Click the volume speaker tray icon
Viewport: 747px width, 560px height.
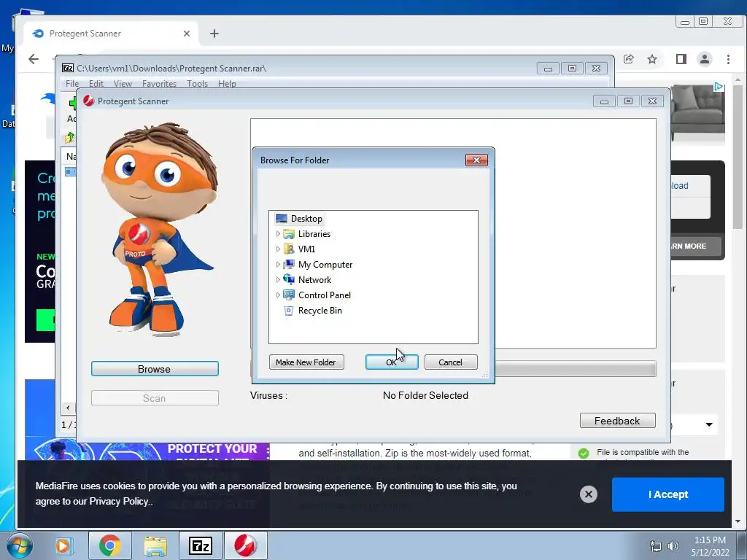click(673, 546)
